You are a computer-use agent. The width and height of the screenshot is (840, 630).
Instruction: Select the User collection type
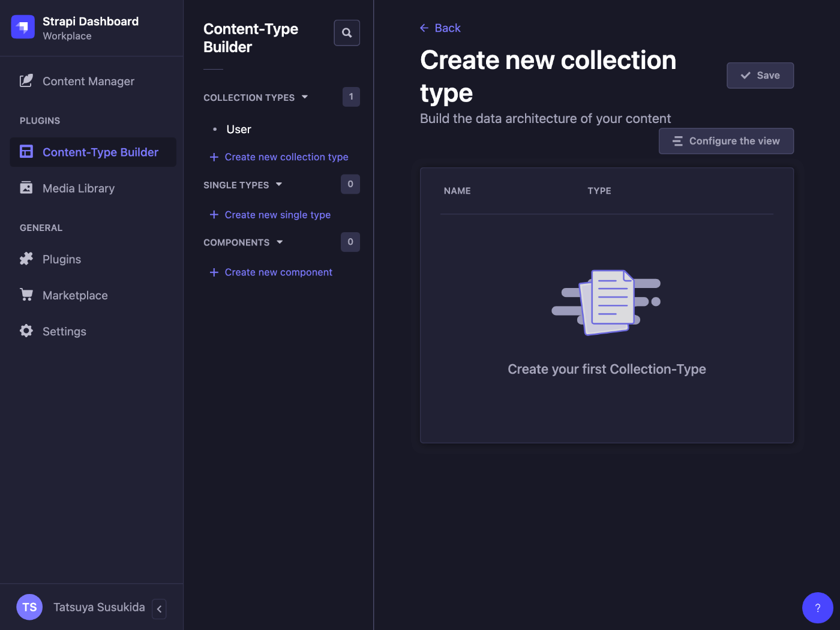(x=239, y=129)
